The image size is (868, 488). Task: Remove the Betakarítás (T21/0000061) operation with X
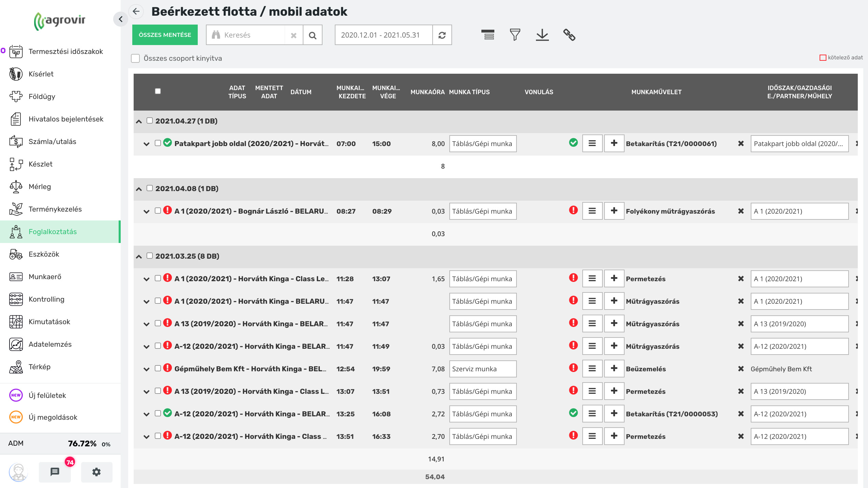(x=741, y=143)
